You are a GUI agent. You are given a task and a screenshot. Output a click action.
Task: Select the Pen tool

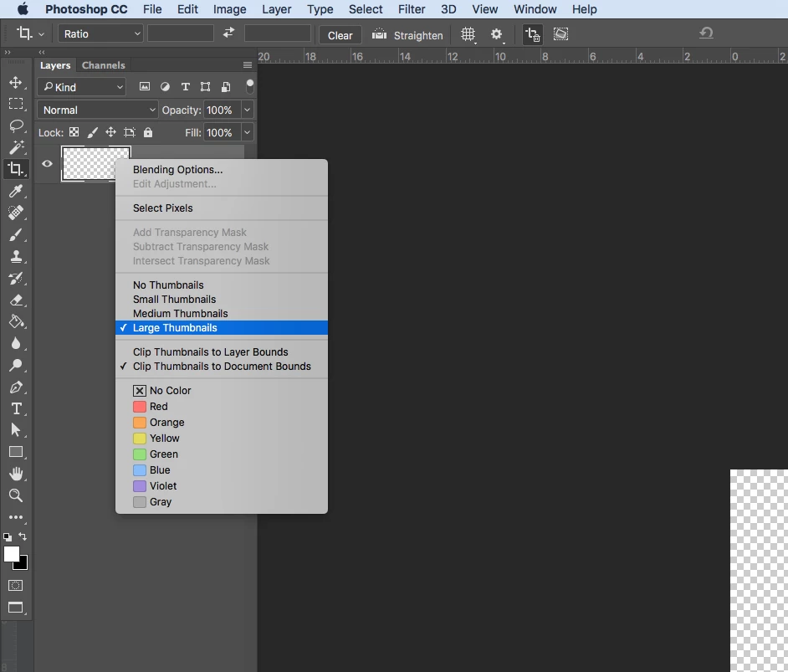click(x=16, y=387)
